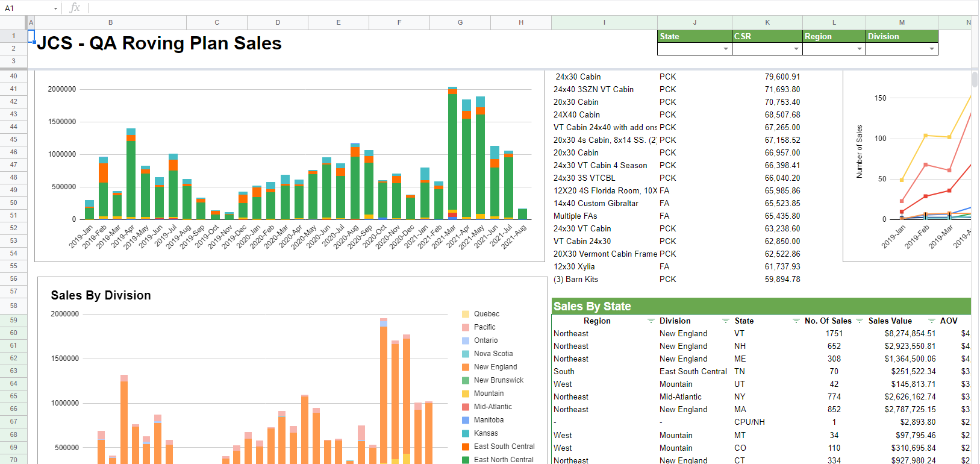Open the Sales Value column filter icon
Screen dimensions: 980x464
click(x=932, y=321)
